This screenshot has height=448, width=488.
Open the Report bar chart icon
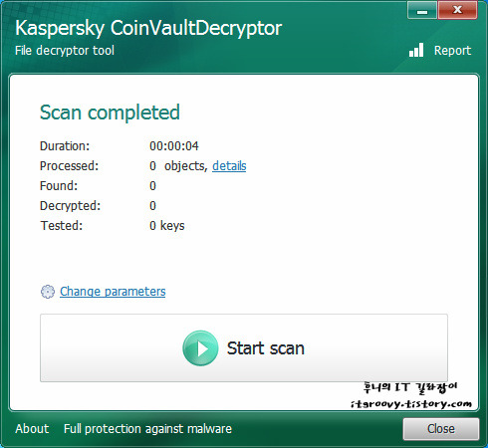pyautogui.click(x=416, y=50)
